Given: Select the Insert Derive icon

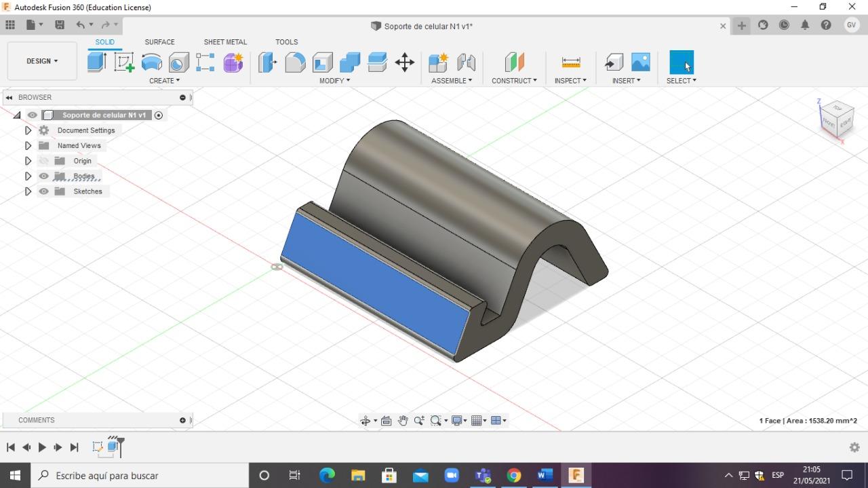Looking at the screenshot, I should 614,62.
